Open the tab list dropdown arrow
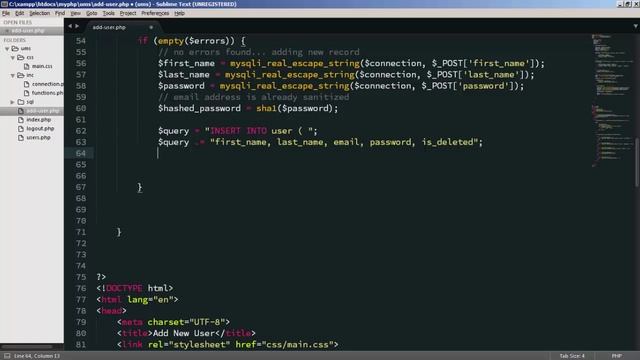This screenshot has height=360, width=640. pos(636,26)
